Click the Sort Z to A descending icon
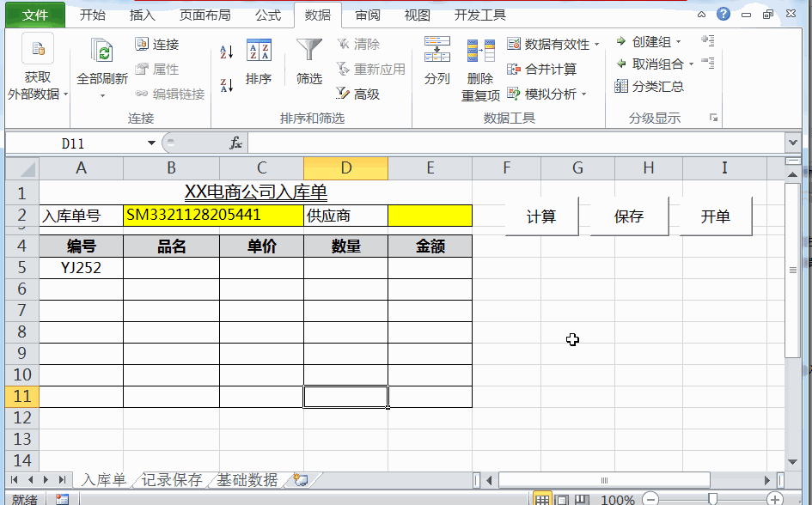The height and width of the screenshot is (505, 812). click(226, 85)
